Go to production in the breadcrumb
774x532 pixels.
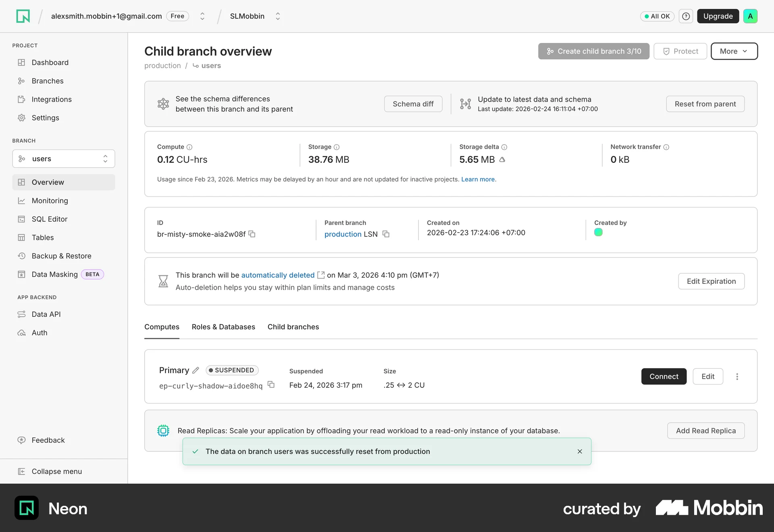click(x=162, y=66)
